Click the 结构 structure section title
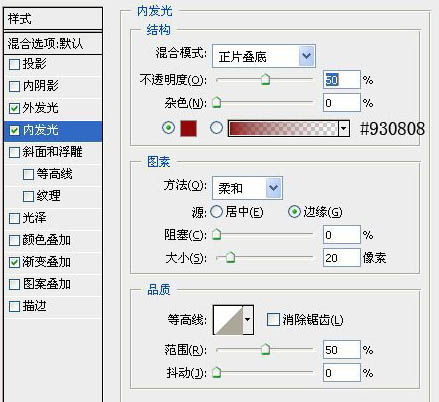The image size is (439, 402). pyautogui.click(x=159, y=30)
